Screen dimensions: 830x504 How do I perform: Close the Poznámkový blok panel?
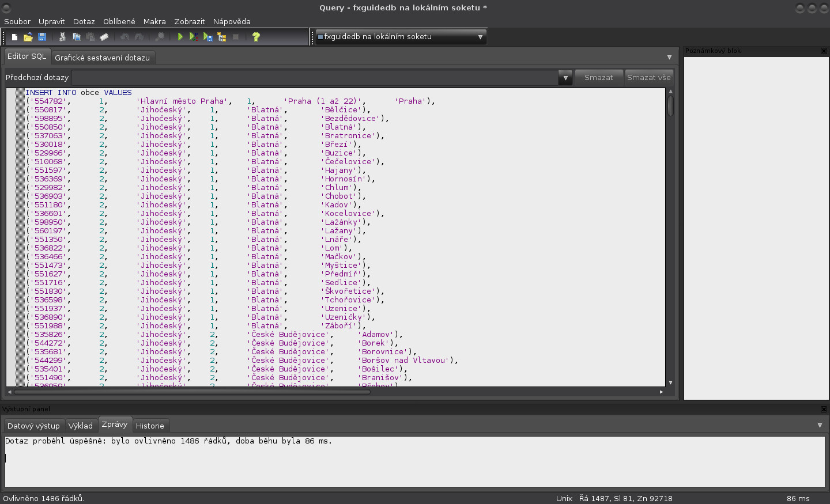(824, 51)
